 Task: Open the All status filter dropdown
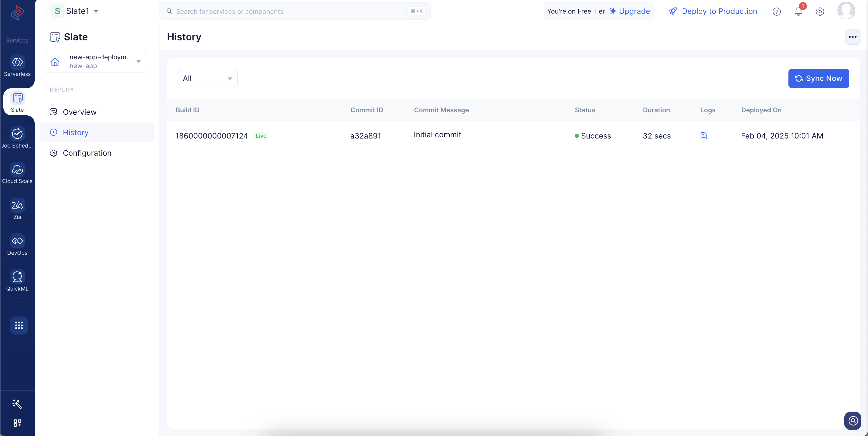pos(208,79)
